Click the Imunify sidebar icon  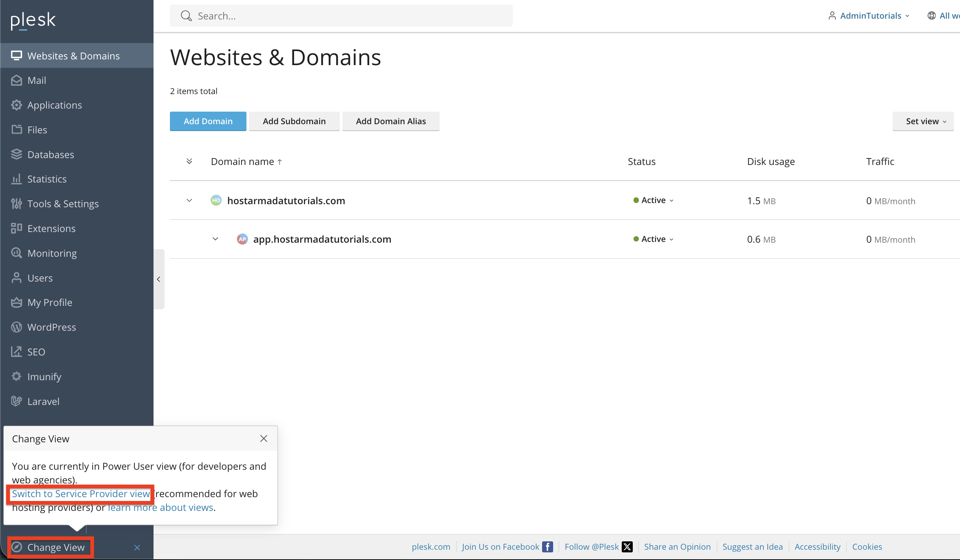16,376
